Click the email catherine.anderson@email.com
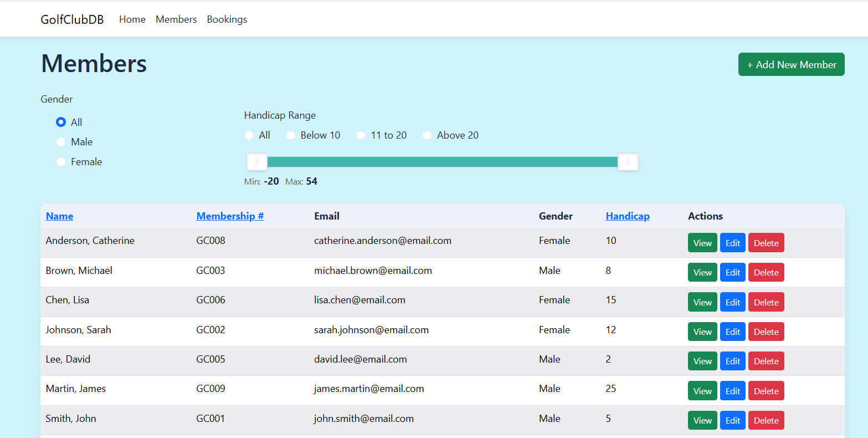Screen dimensions: 868x438 [383, 241]
